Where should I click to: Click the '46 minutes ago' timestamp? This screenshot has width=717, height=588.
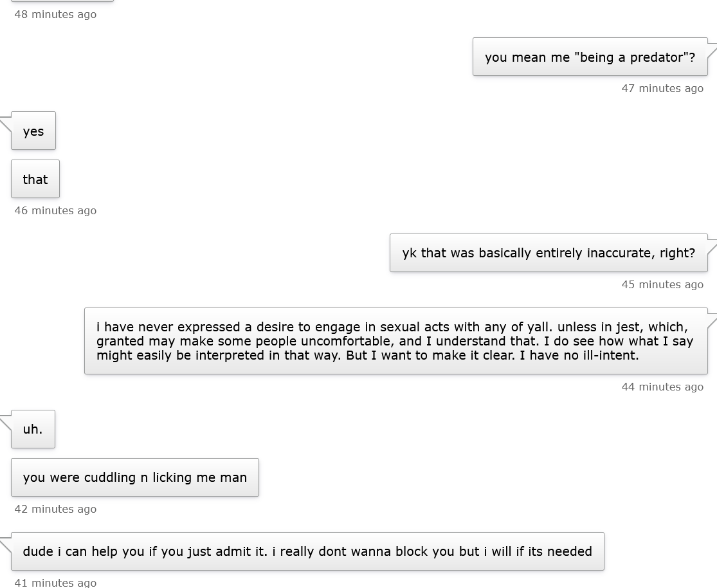point(55,210)
